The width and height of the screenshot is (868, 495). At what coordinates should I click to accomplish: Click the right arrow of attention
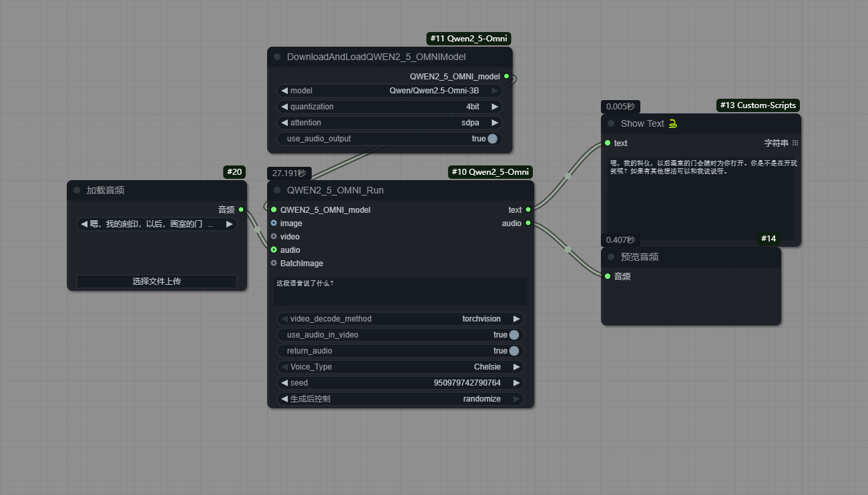[x=495, y=123]
